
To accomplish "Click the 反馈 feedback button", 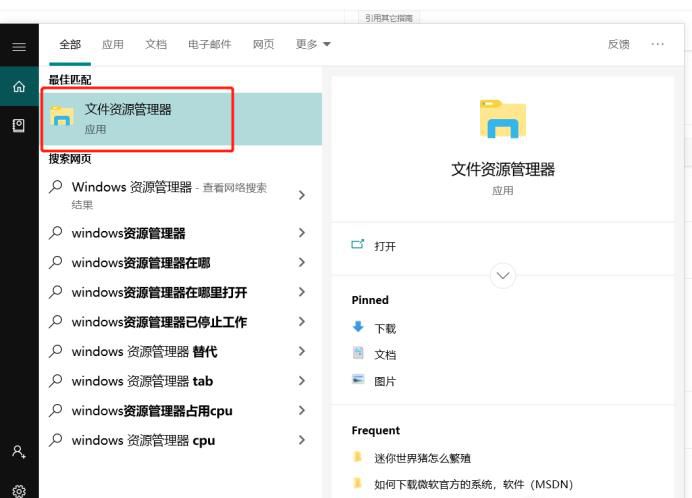I will (619, 44).
